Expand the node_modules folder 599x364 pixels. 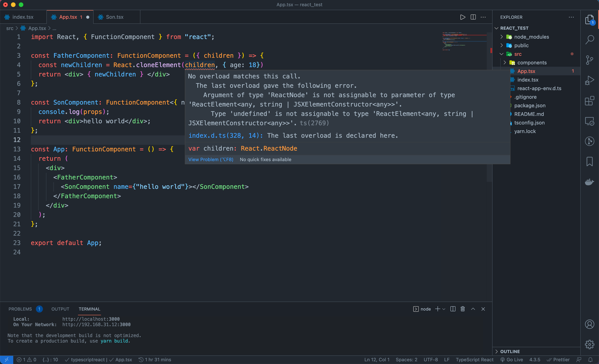pyautogui.click(x=531, y=37)
